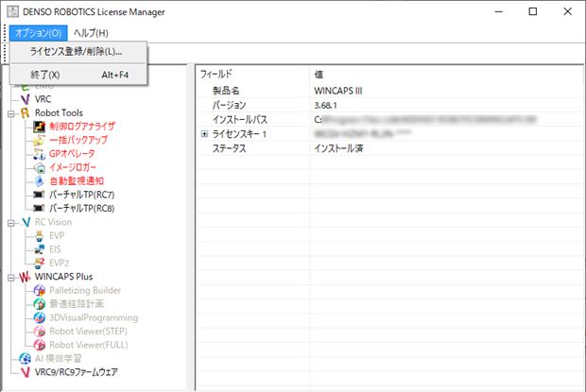Click the GPオペレータ icon

click(x=40, y=154)
